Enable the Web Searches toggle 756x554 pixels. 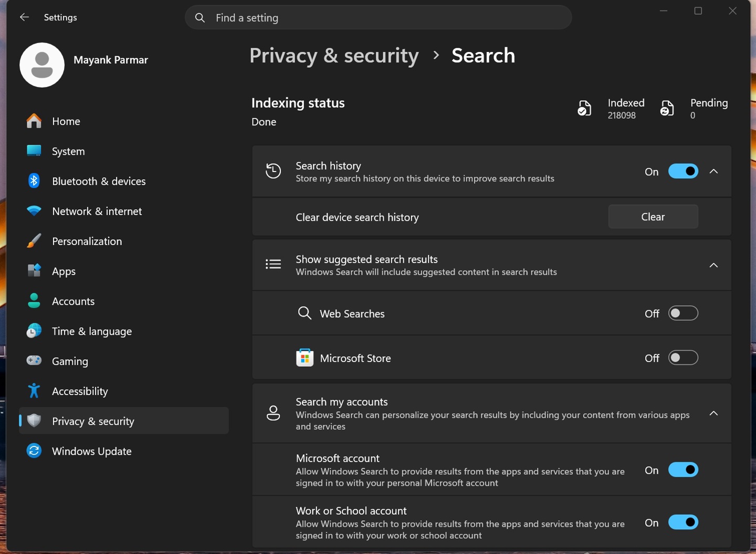[683, 313]
